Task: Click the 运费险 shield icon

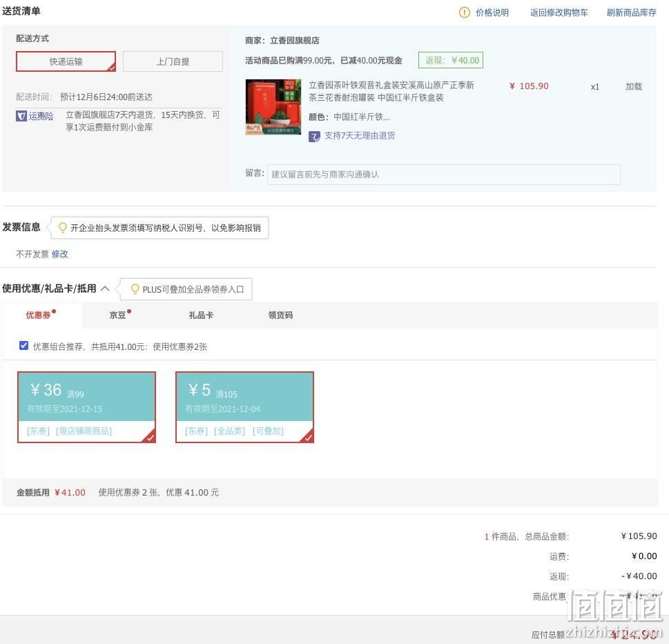Action: pos(21,116)
